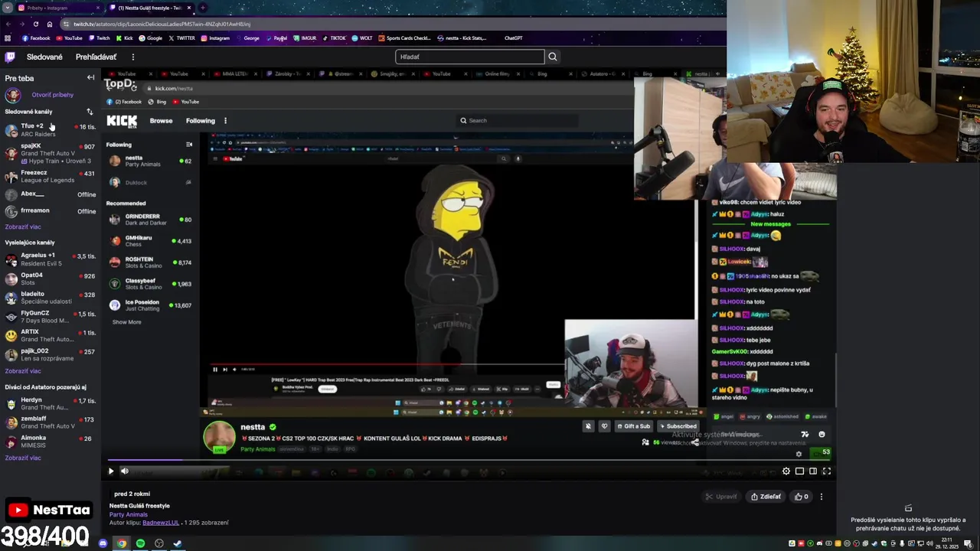Expand followed channels with first Zobraziť viac

tap(23, 227)
